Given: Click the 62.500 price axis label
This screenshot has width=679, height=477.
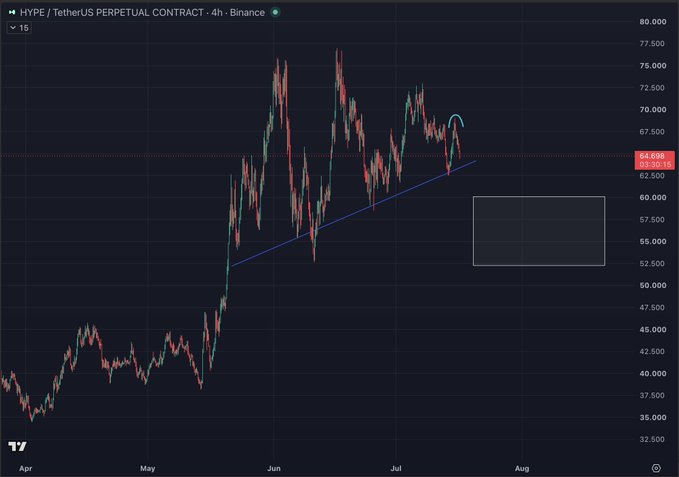Looking at the screenshot, I should click(x=653, y=176).
